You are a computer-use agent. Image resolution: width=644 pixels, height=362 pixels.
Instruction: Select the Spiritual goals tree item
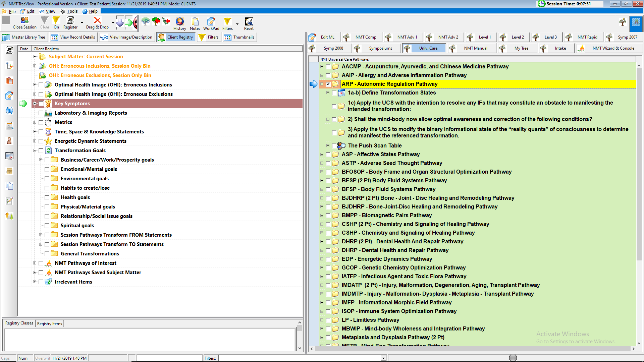[77, 226]
